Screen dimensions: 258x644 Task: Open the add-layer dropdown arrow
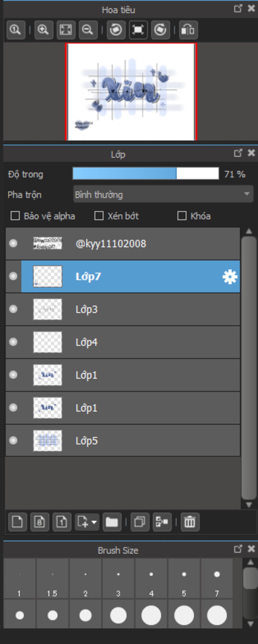coord(94,522)
